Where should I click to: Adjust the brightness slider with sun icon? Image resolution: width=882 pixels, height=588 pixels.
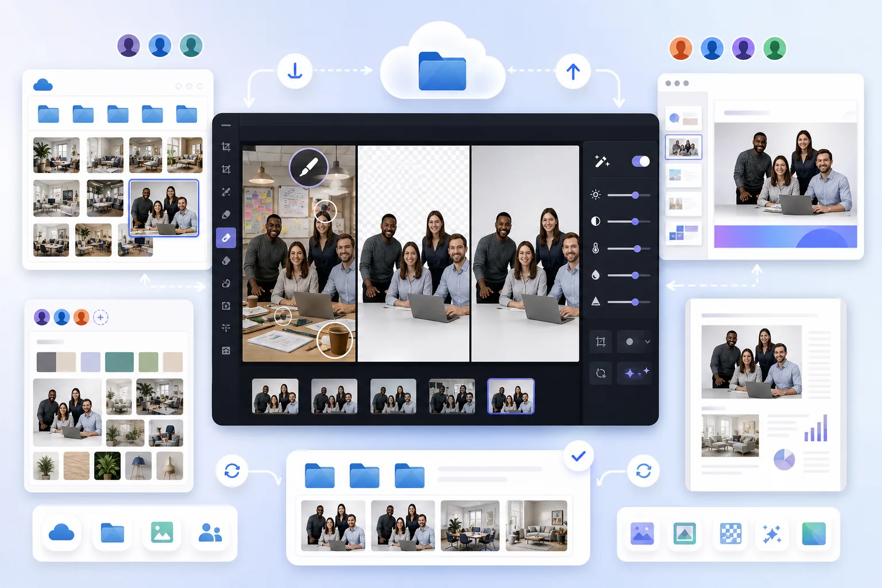pos(628,195)
